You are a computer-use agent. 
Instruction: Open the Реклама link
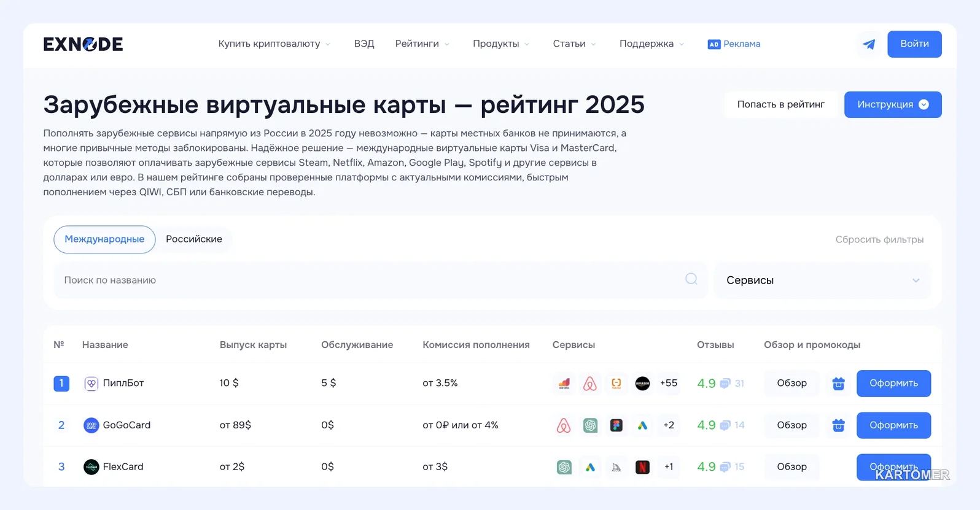tap(742, 44)
